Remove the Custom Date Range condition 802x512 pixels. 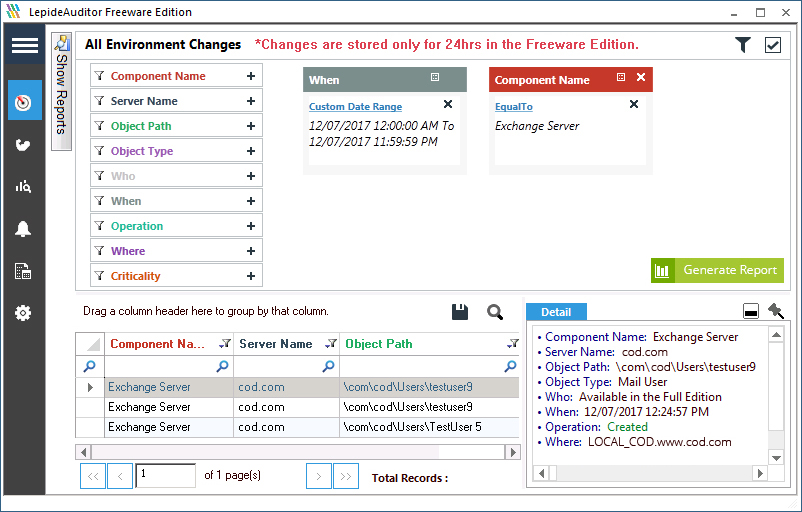click(448, 104)
